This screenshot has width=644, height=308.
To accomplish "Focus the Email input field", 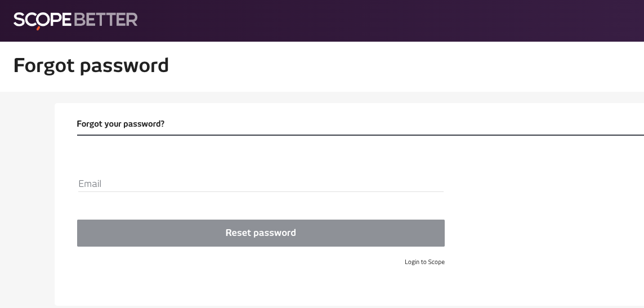I will pyautogui.click(x=261, y=184).
